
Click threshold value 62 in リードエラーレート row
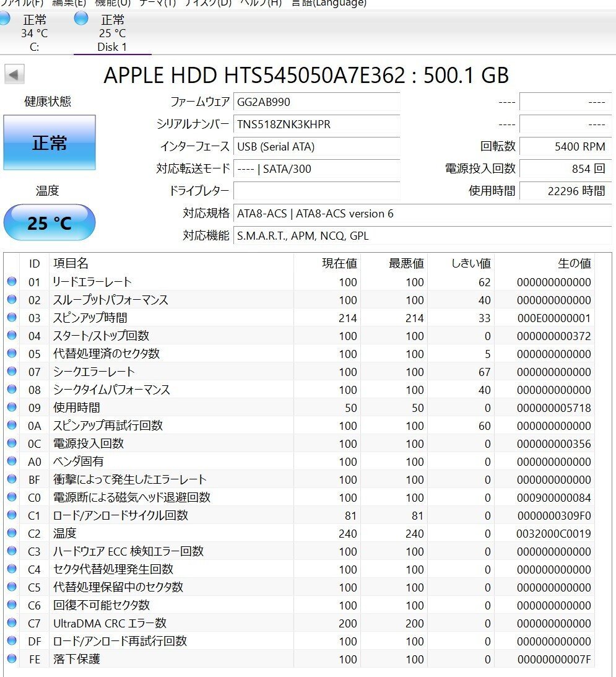click(x=484, y=282)
